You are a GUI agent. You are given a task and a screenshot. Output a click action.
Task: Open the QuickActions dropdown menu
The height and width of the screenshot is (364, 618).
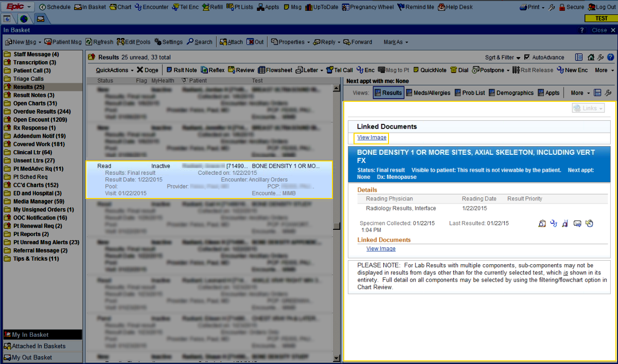[x=115, y=70]
